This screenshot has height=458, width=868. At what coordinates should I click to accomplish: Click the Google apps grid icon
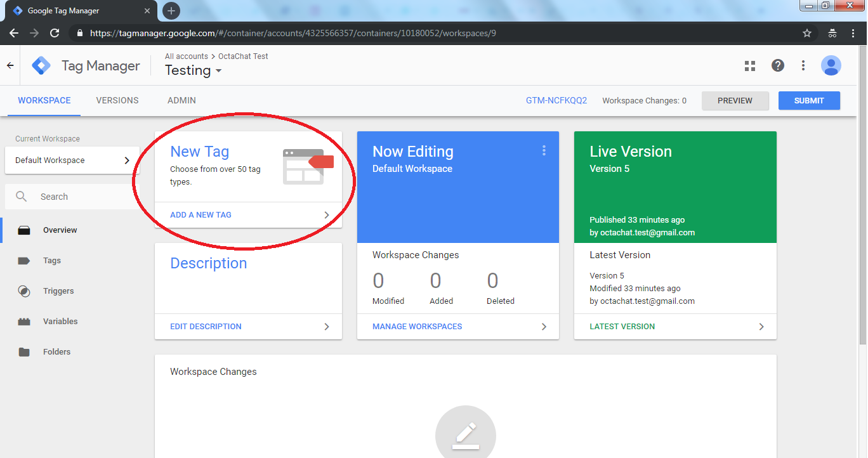750,66
